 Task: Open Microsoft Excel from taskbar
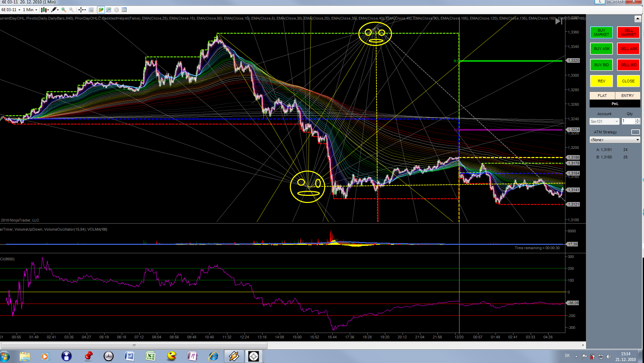pos(150,356)
